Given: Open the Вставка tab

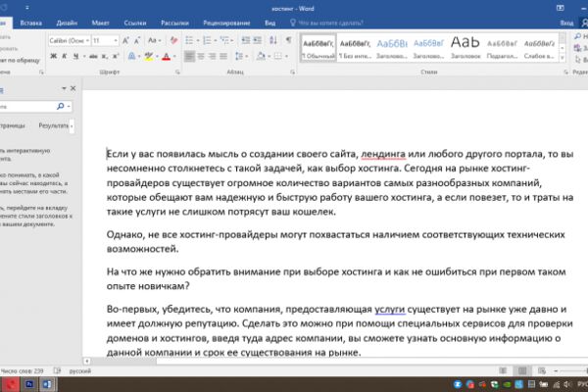Looking at the screenshot, I should pyautogui.click(x=30, y=23).
